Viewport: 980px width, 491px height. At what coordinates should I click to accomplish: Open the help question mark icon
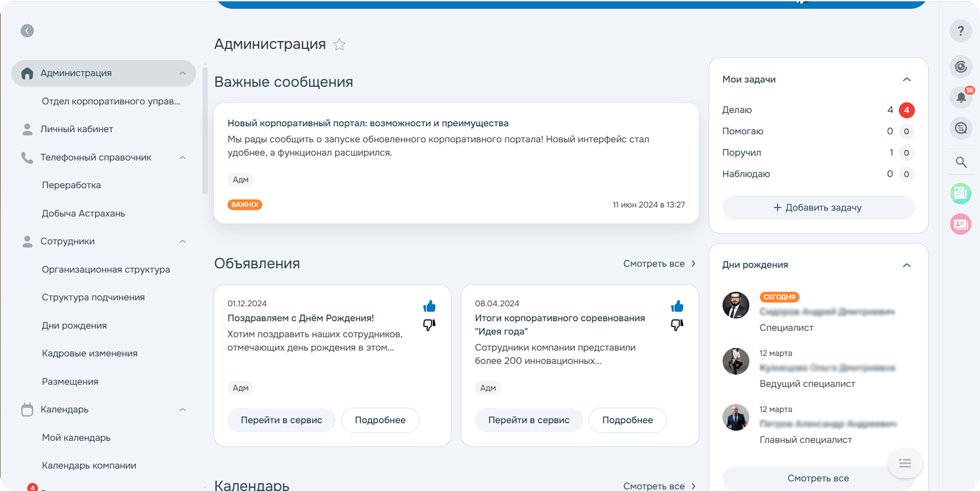pyautogui.click(x=961, y=31)
